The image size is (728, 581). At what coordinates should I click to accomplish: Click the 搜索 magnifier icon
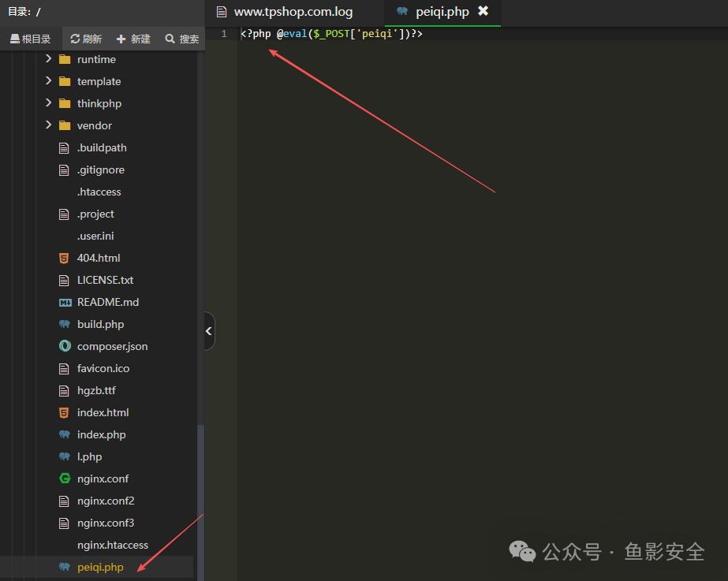tap(170, 39)
